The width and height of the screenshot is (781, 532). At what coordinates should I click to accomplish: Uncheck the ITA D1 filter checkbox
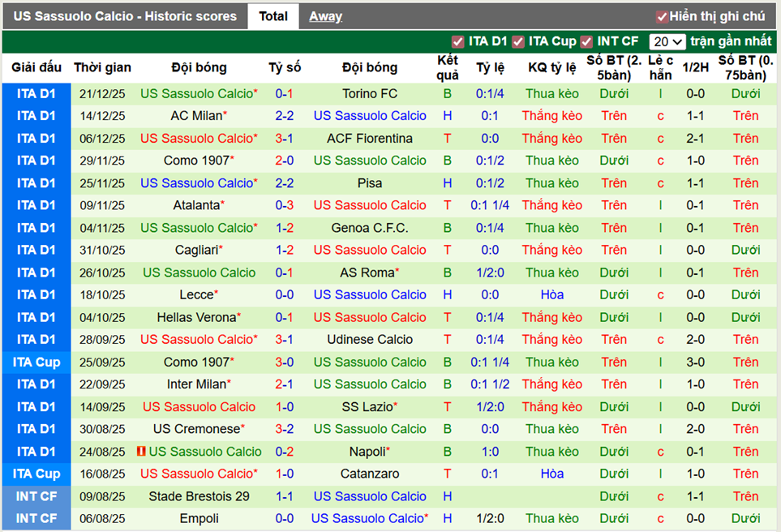pos(457,42)
